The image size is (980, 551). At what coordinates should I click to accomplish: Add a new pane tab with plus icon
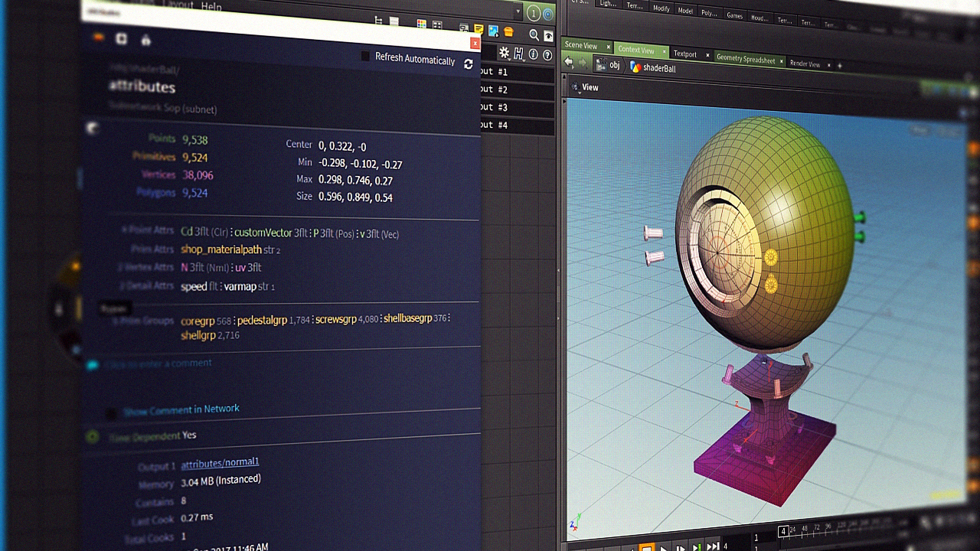pos(839,66)
